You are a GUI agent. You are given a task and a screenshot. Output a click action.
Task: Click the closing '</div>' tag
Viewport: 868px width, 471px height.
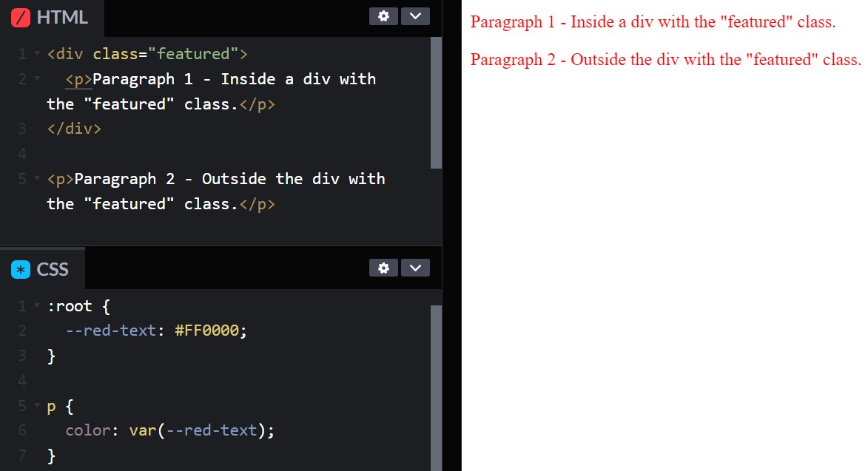[74, 129]
